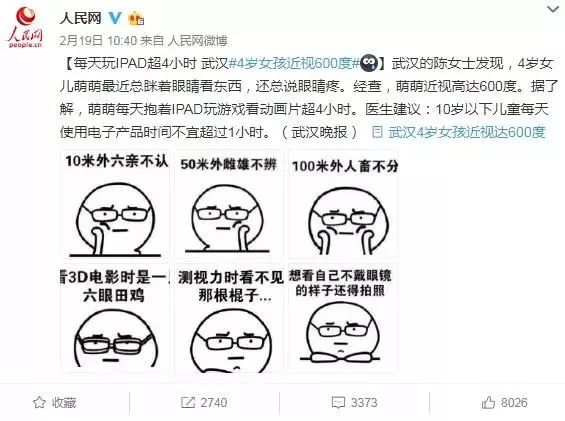Open the 2月19日 10:40 timestamp link
Image resolution: width=565 pixels, height=421 pixels.
coord(98,40)
